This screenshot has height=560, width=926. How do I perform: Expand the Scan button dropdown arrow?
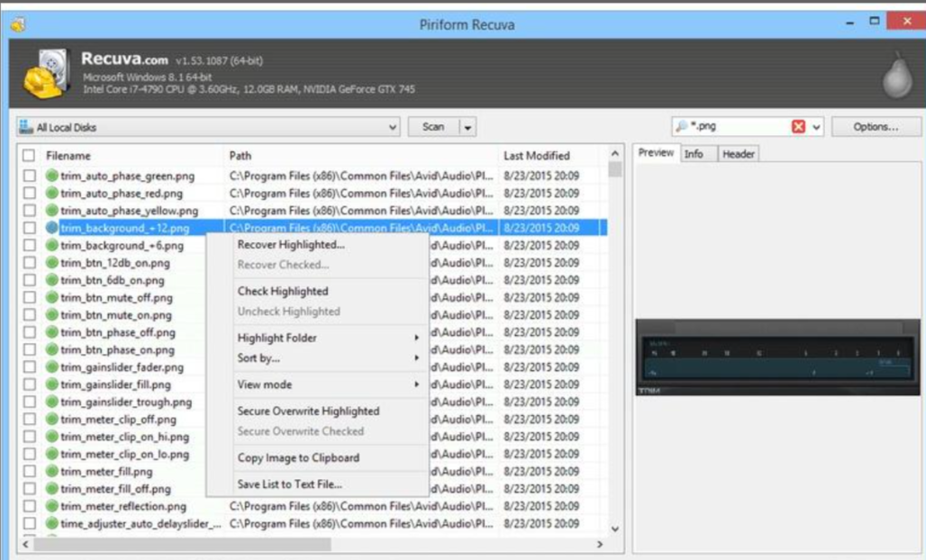click(x=468, y=128)
